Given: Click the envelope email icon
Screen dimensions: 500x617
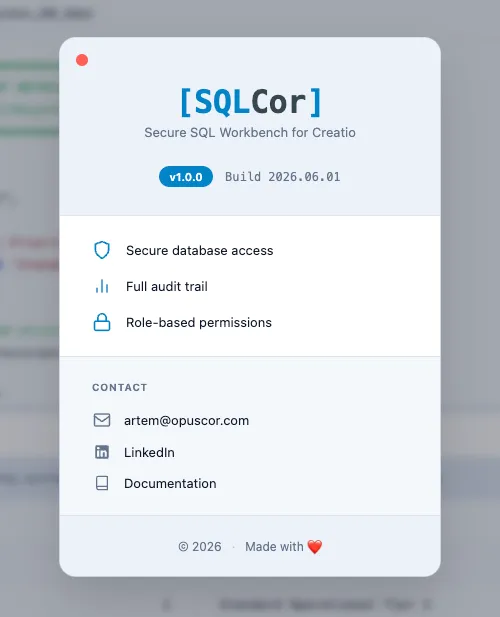Looking at the screenshot, I should 102,420.
